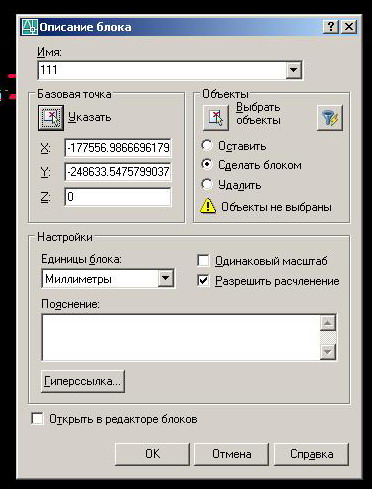Click the Базовая точка group label
Screen dimensions: 372x489
point(74,94)
